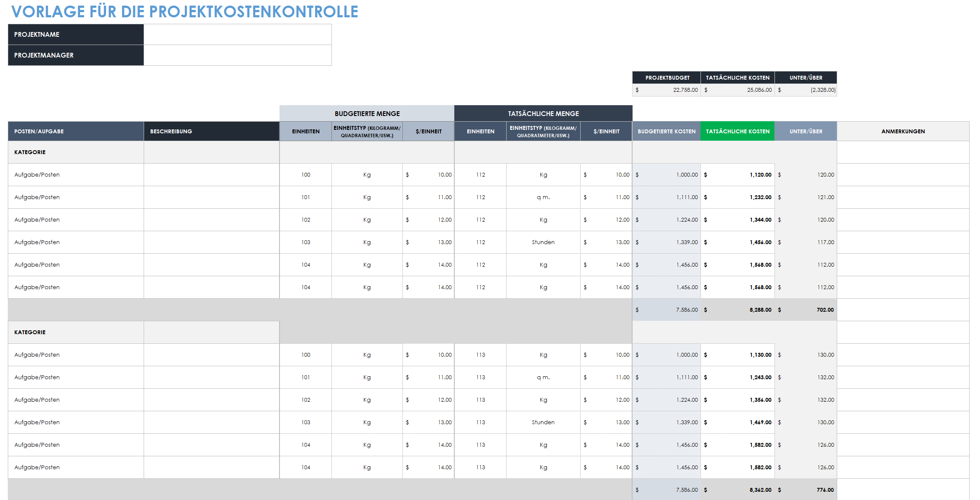Click first category actual subtotal 8,288.00

(738, 310)
